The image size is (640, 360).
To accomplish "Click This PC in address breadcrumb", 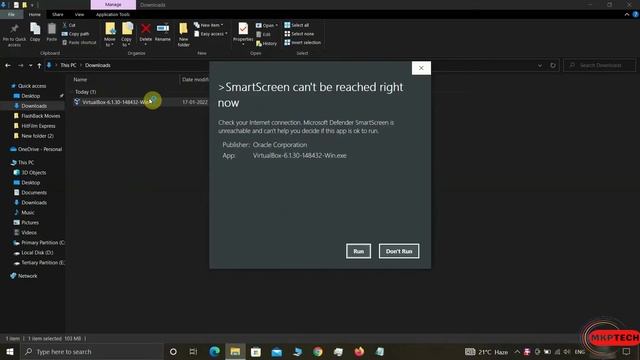I will [x=68, y=65].
